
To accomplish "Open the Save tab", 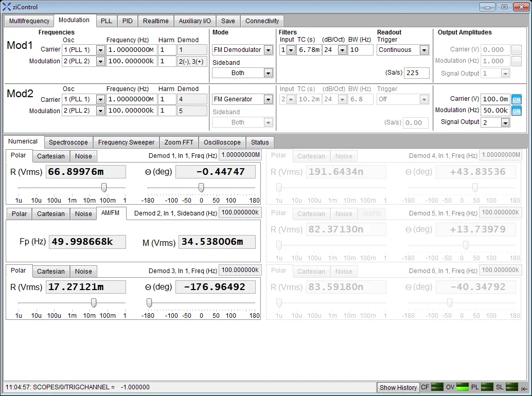I will coord(228,21).
